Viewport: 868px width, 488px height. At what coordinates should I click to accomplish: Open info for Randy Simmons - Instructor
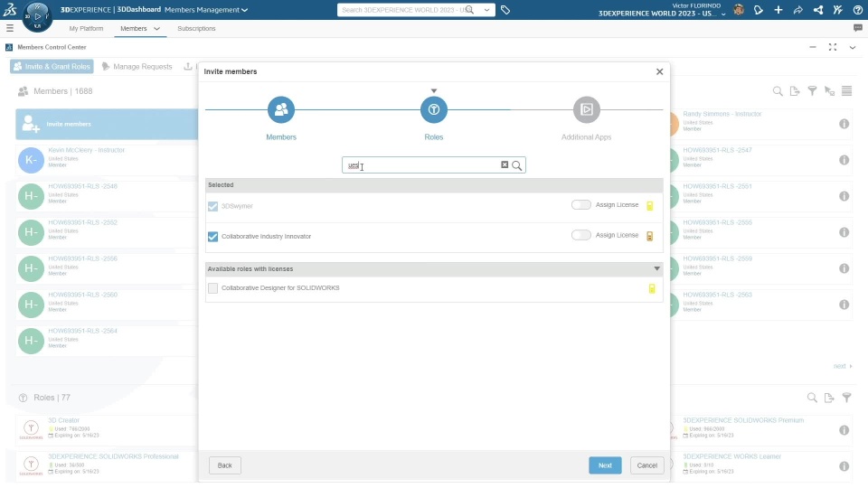[844, 124]
